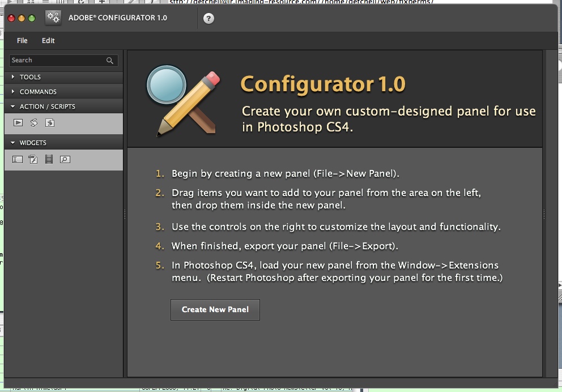Click the Configurator gears logo icon
The height and width of the screenshot is (392, 562).
[x=53, y=18]
